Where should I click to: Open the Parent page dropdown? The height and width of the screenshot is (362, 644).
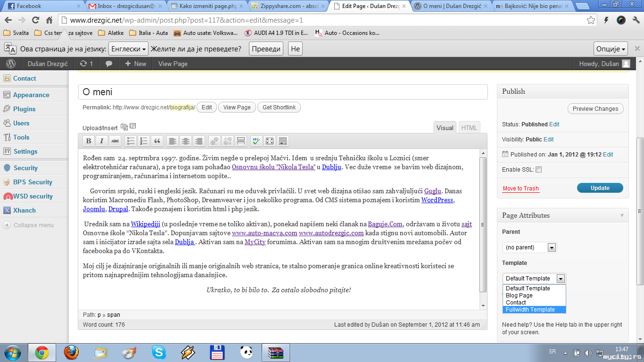[530, 247]
